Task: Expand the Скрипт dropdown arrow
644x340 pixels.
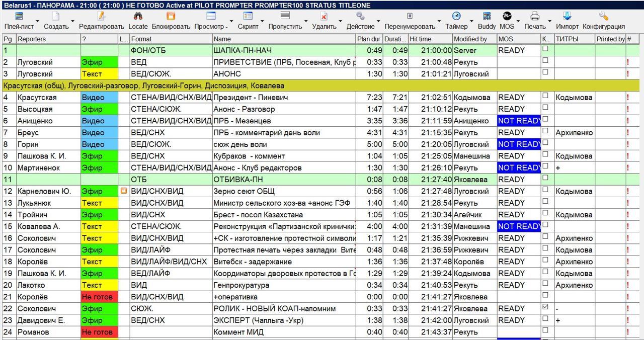Action: [x=263, y=22]
